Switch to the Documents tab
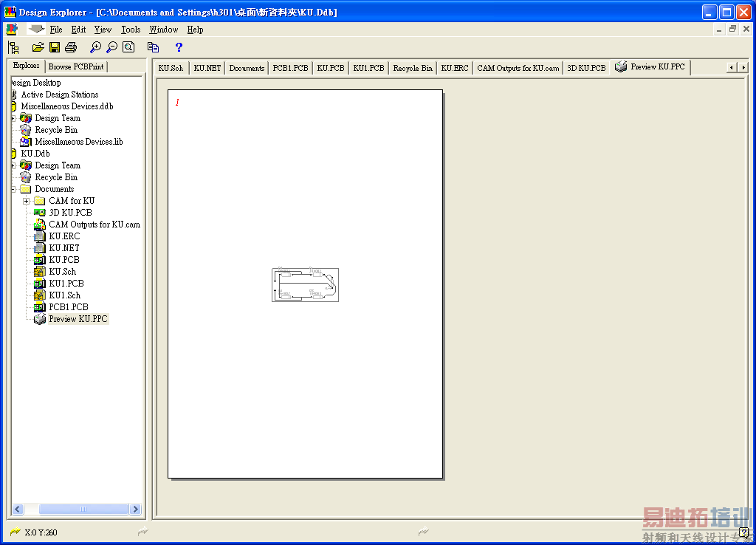This screenshot has height=545, width=756. click(247, 68)
